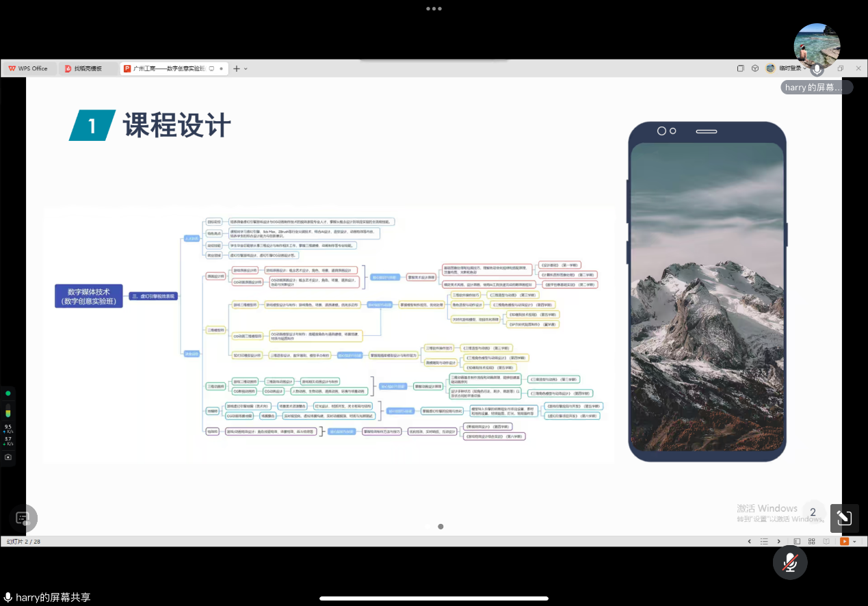Go to the next slide arrow
This screenshot has height=606, width=868.
[779, 541]
